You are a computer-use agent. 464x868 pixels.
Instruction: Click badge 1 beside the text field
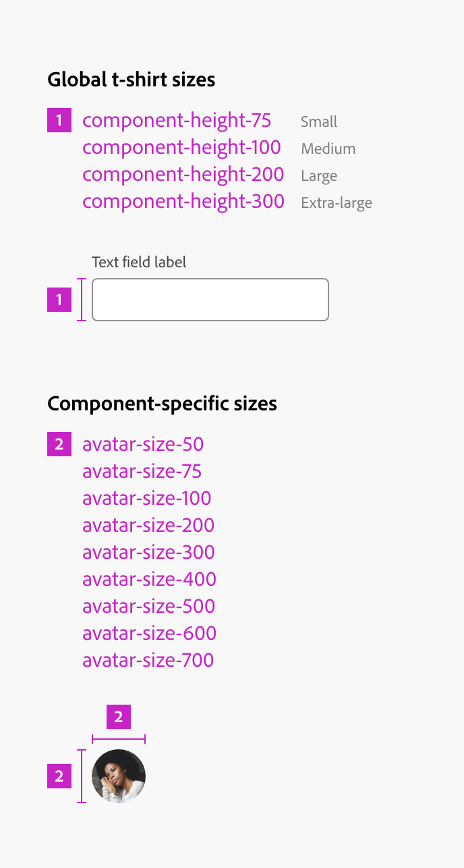coord(59,300)
